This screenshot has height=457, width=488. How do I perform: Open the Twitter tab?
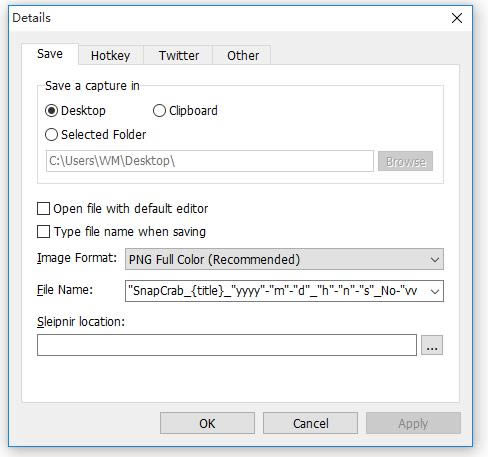[x=179, y=55]
